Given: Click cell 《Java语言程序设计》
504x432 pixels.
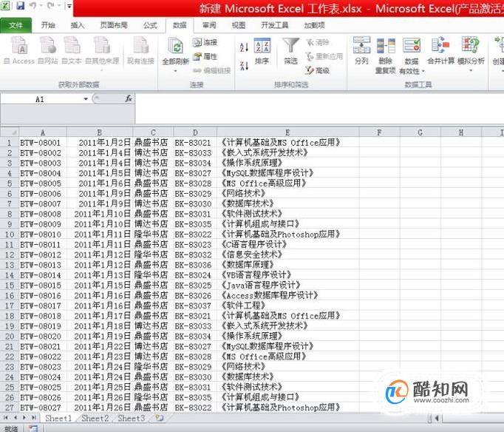Looking at the screenshot, I should click(x=287, y=286).
